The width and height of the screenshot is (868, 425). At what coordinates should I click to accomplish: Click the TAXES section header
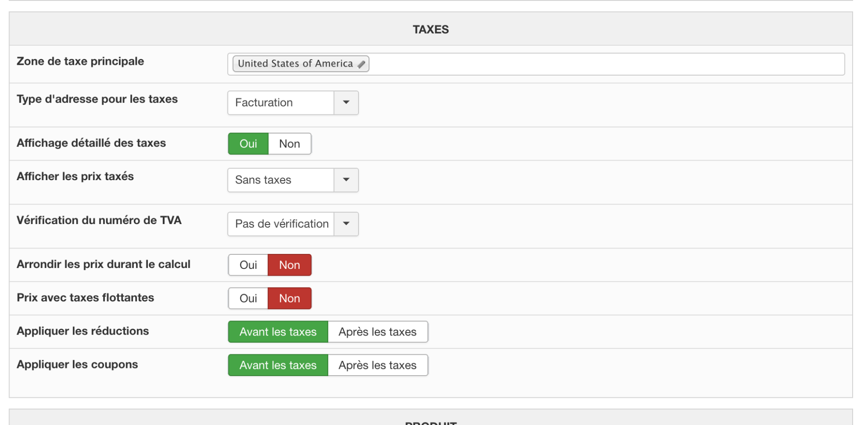click(430, 29)
